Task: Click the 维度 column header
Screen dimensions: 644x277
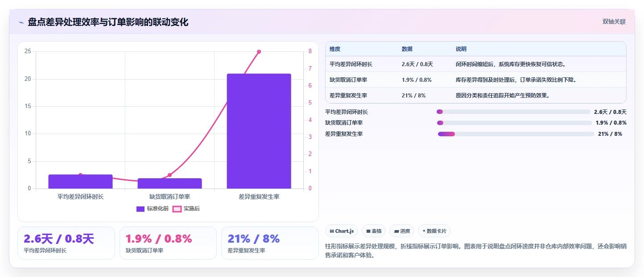Action: (x=335, y=49)
